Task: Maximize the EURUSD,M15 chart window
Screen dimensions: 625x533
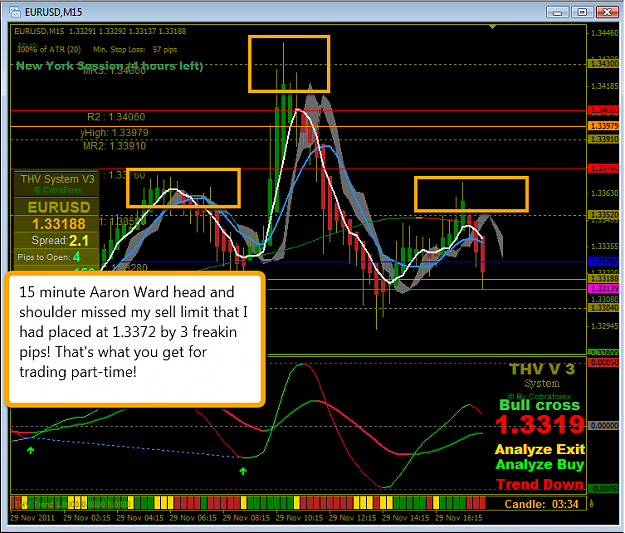Action: click(x=582, y=12)
